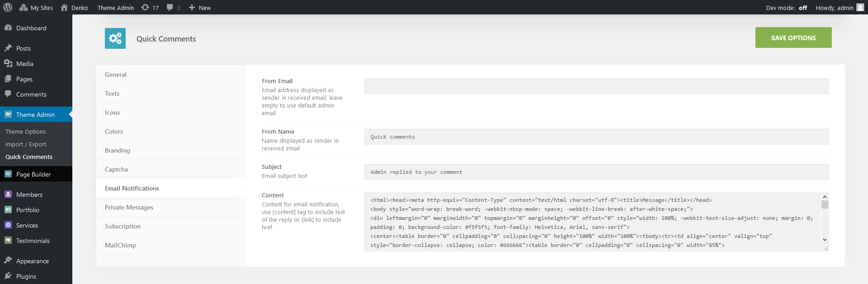Click the Appearance brush icon
This screenshot has width=868, height=284.
[x=8, y=261]
